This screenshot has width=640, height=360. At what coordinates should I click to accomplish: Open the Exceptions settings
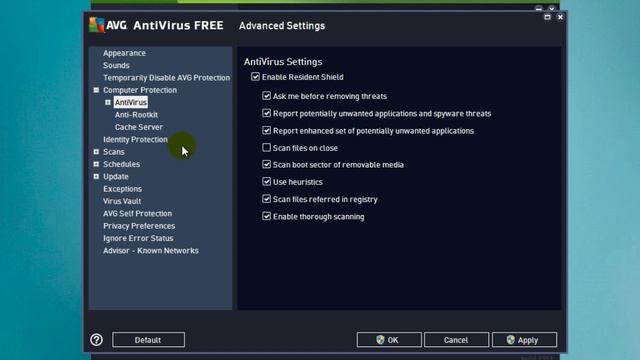(x=122, y=189)
